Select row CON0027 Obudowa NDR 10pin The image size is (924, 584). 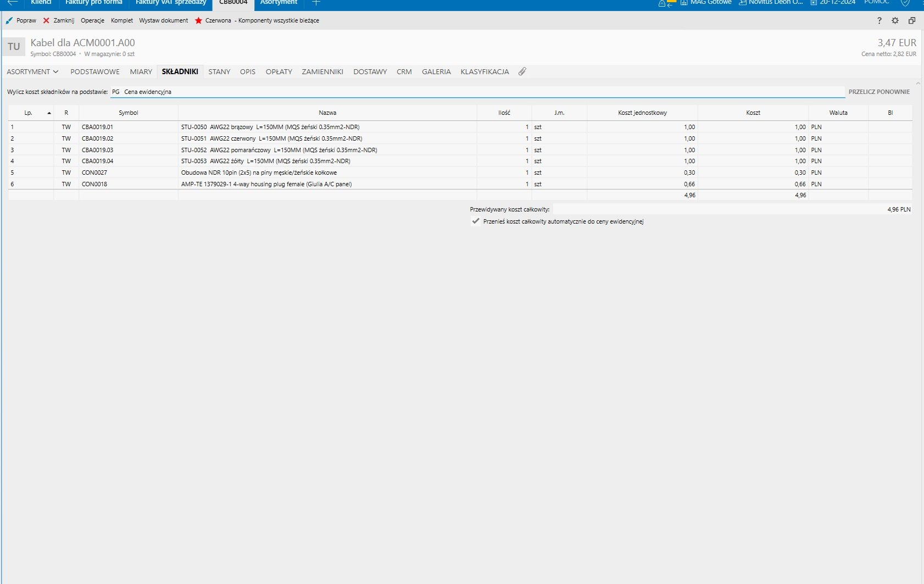259,173
